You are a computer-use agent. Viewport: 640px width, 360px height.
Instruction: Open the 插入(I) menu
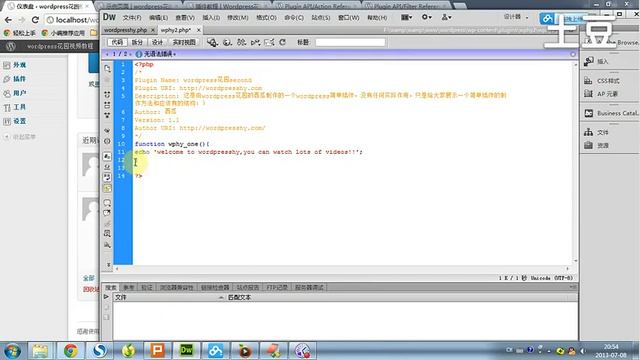coord(211,18)
